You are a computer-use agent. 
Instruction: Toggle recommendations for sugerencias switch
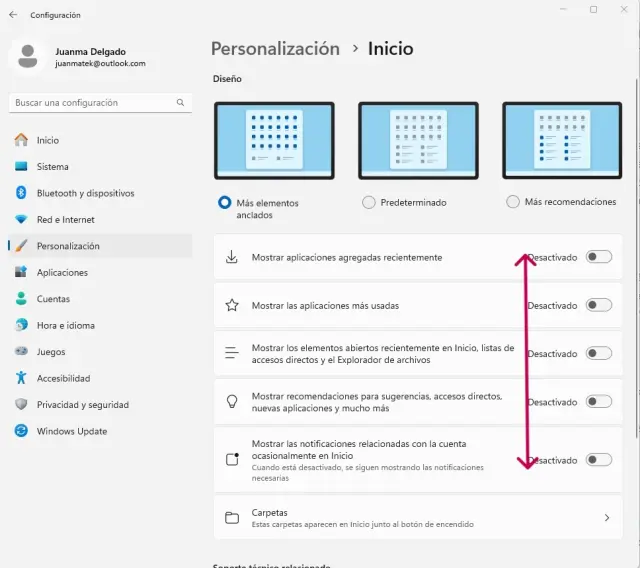click(598, 402)
